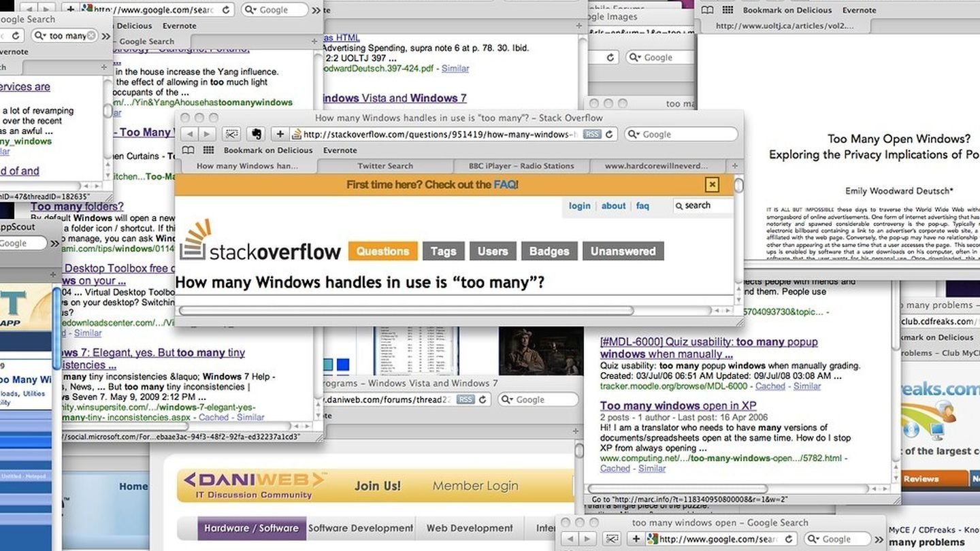This screenshot has width=980, height=551.
Task: Open Bookmark on Delicious in Stack Overflow window
Action: point(268,150)
